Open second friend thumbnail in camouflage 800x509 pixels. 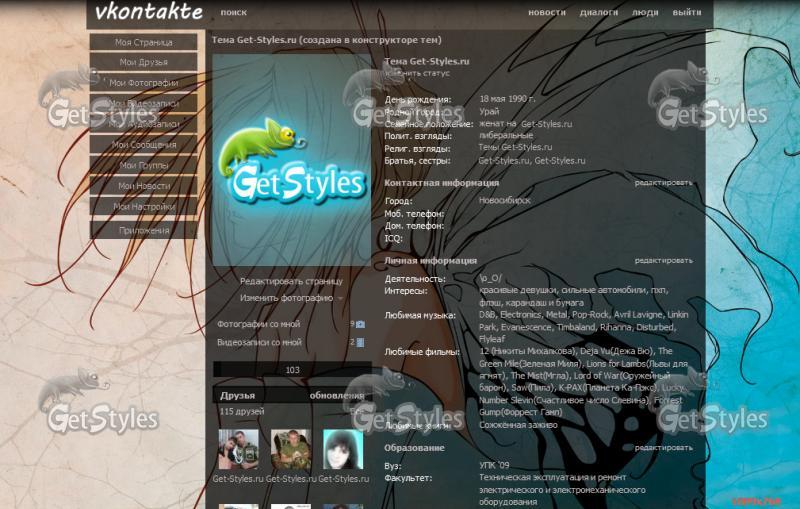coord(291,449)
